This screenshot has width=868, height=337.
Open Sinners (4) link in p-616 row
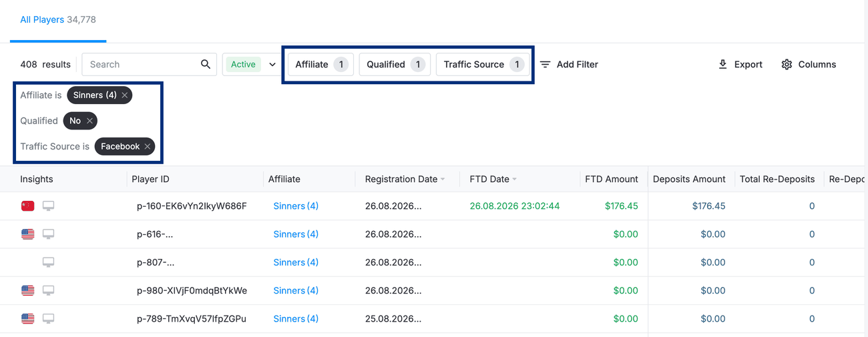tap(296, 234)
